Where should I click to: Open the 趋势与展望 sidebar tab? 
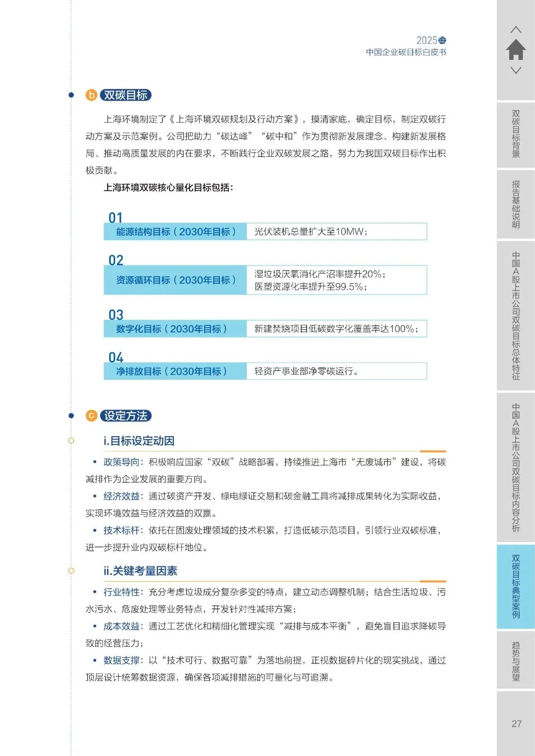tap(516, 660)
